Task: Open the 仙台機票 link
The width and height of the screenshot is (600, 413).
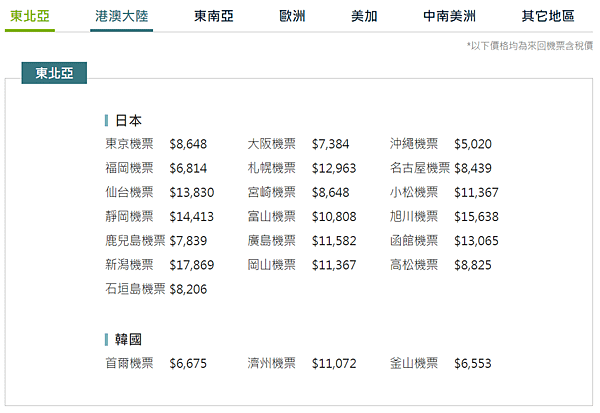Action: coord(129,192)
